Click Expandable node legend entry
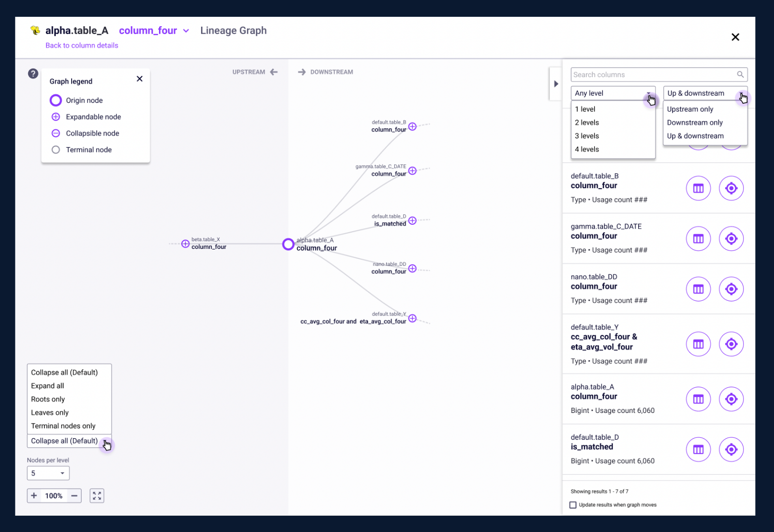The width and height of the screenshot is (774, 532). pos(86,117)
